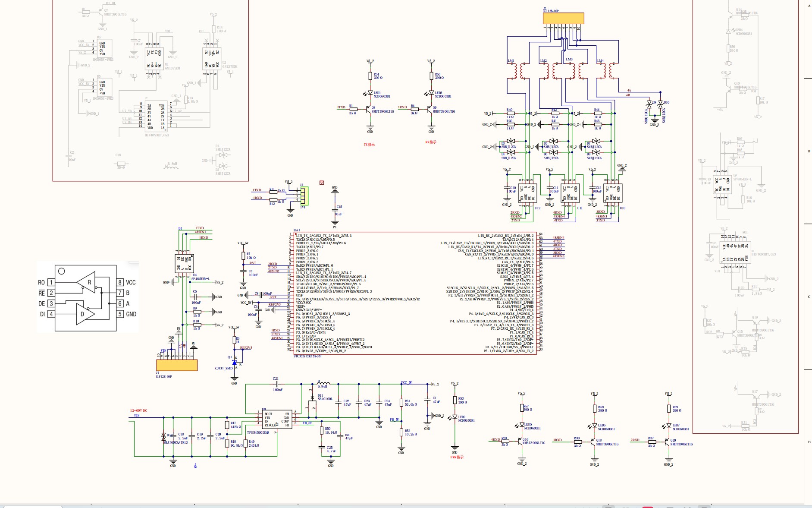
Task: Click the J1 KF128-10P connector at bottom left
Action: coord(177,365)
